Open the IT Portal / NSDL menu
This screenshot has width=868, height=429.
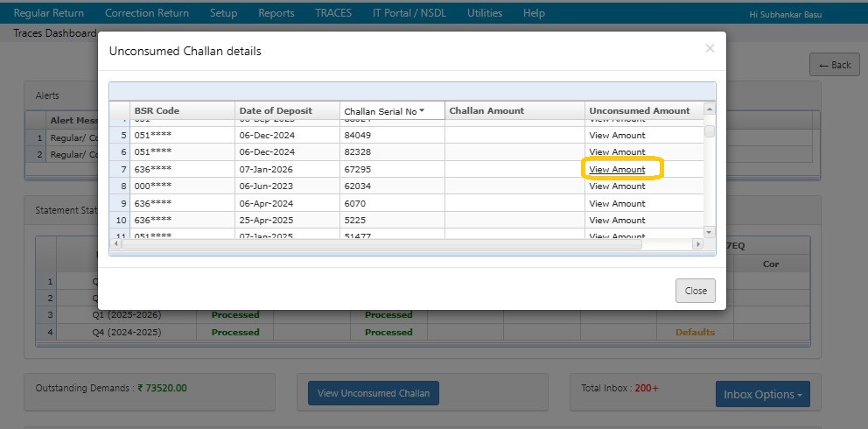(x=409, y=13)
